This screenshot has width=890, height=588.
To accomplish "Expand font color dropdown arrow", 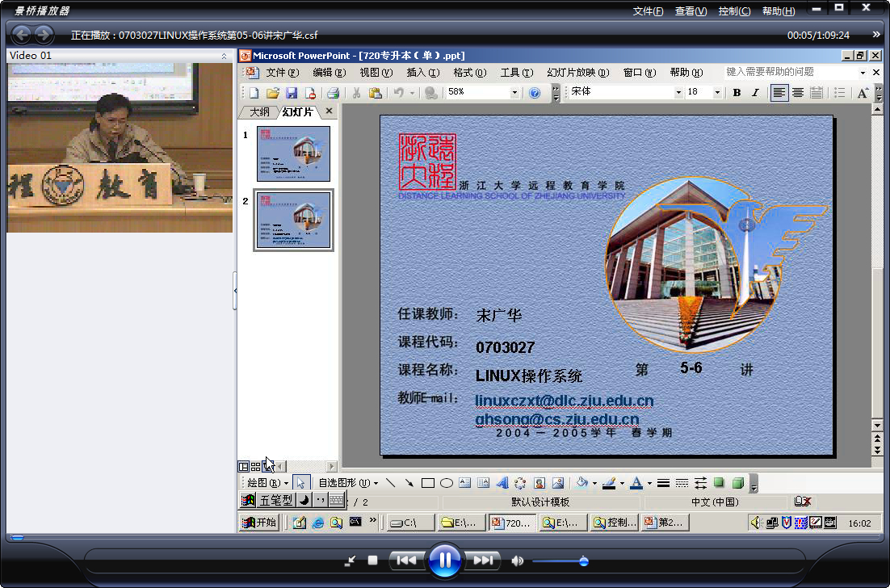I will [x=649, y=484].
